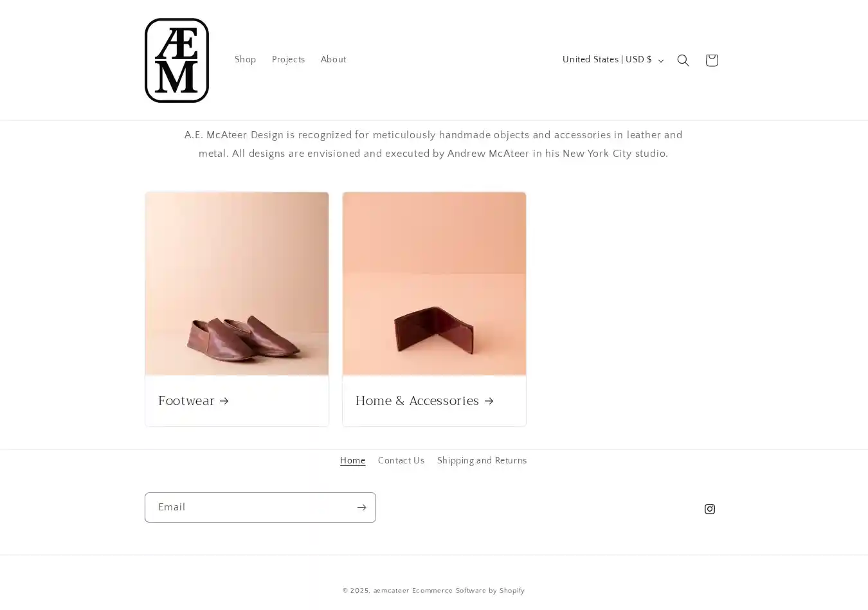This screenshot has width=868, height=610.
Task: Click the arrow next to Footwear
Action: tap(224, 401)
